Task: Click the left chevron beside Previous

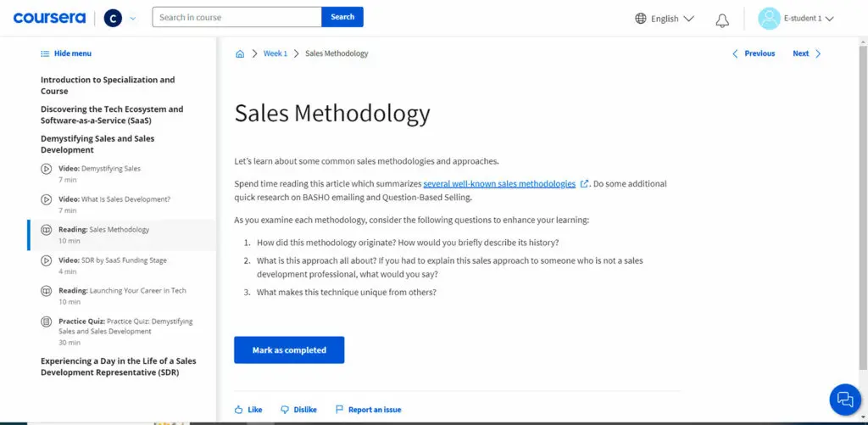Action: pyautogui.click(x=735, y=53)
